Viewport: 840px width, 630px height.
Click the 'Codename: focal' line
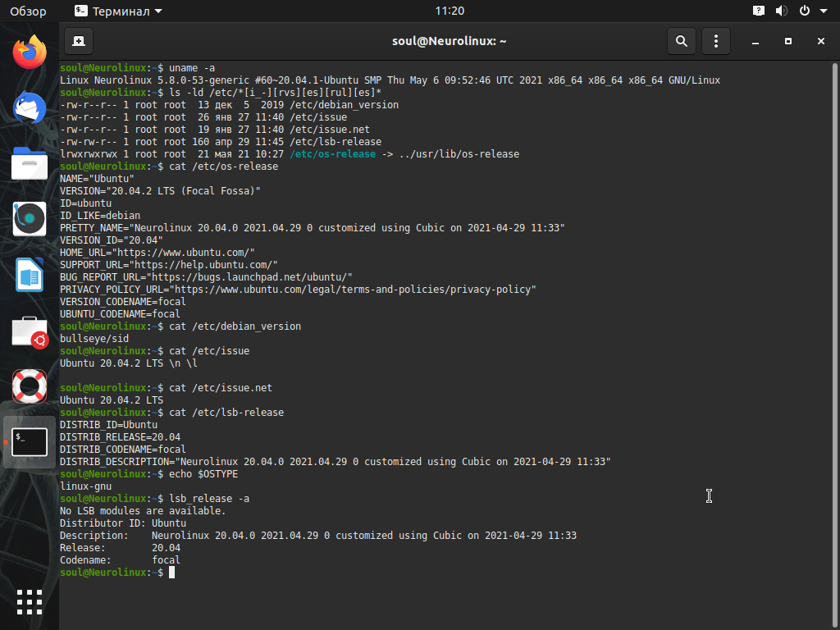120,560
